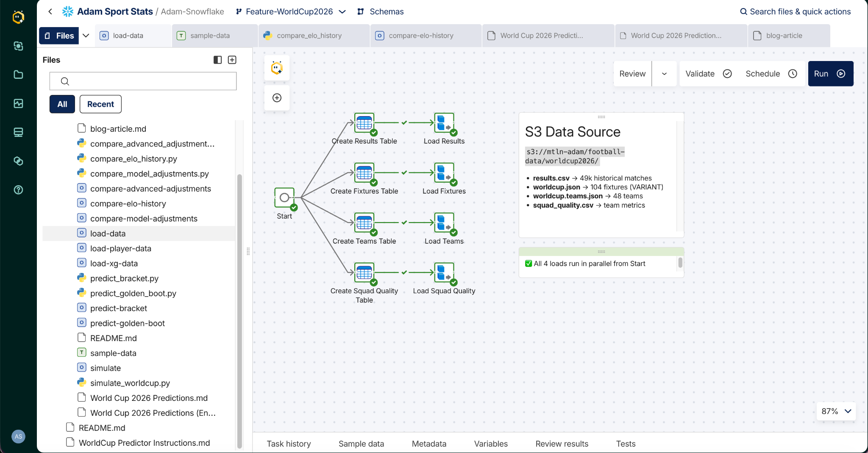
Task: Select the Create Teams Table node
Action: pyautogui.click(x=364, y=223)
